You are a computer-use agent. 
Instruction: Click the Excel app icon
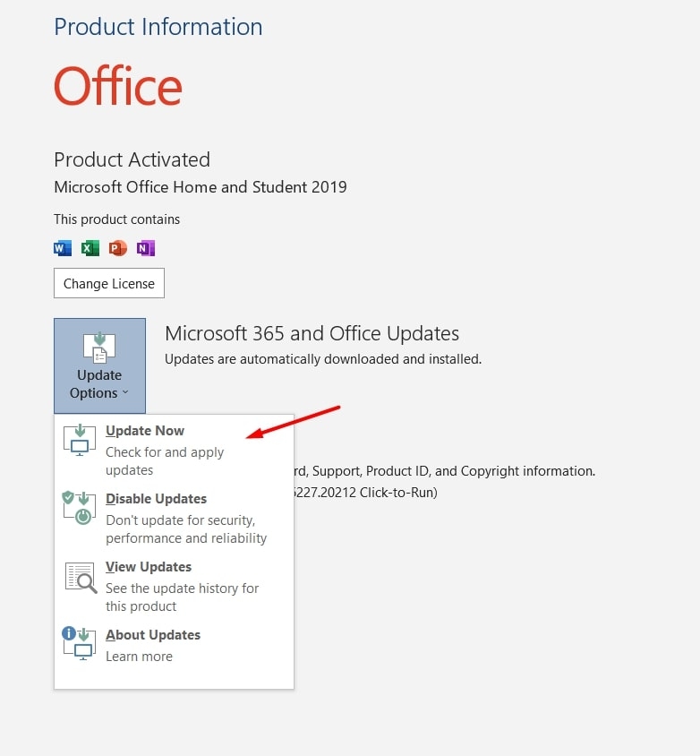[90, 248]
